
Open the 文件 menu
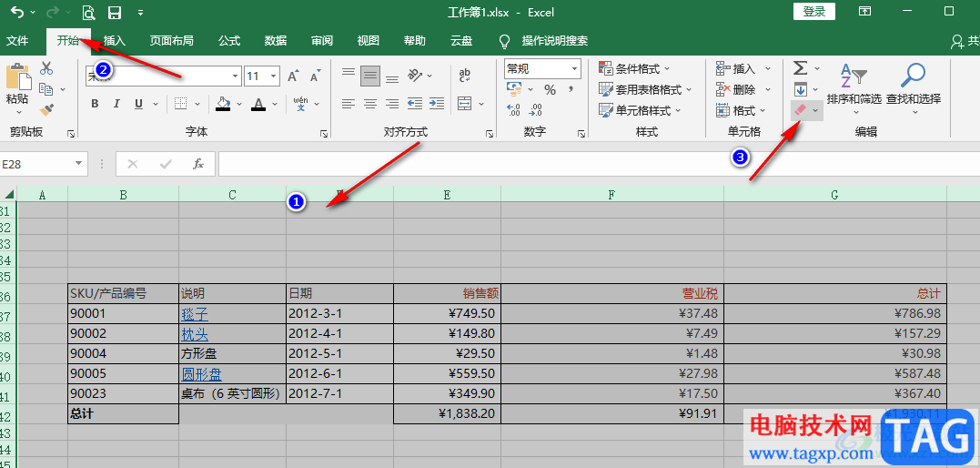point(17,41)
